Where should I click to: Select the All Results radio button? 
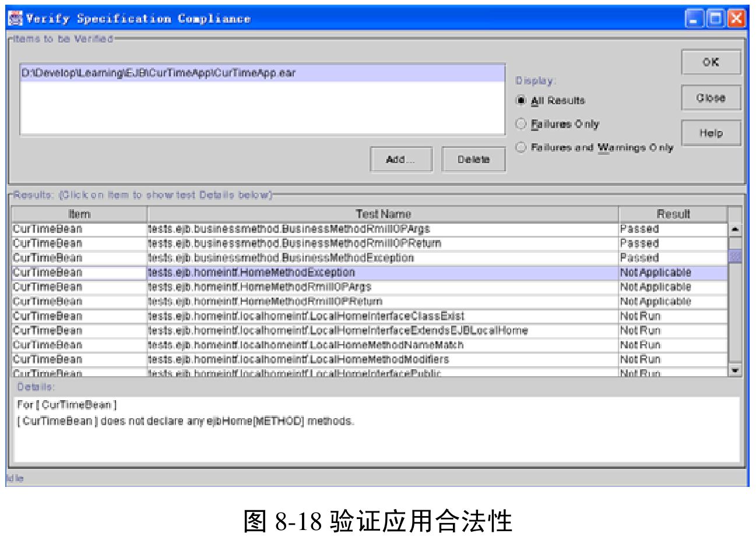click(521, 101)
